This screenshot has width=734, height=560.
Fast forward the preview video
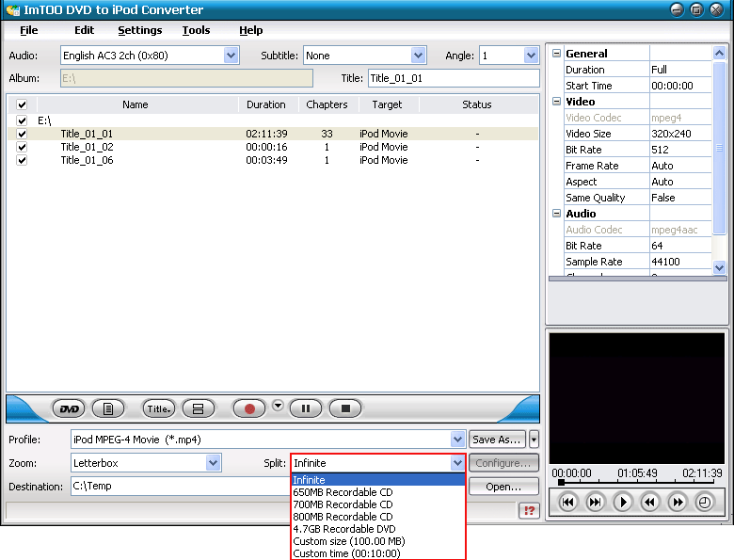(678, 503)
